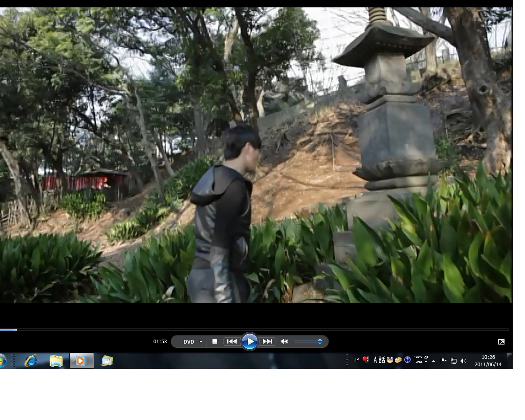The width and height of the screenshot is (525, 420).
Task: Switch to Windows Media Player taskbar button
Action: tap(81, 361)
